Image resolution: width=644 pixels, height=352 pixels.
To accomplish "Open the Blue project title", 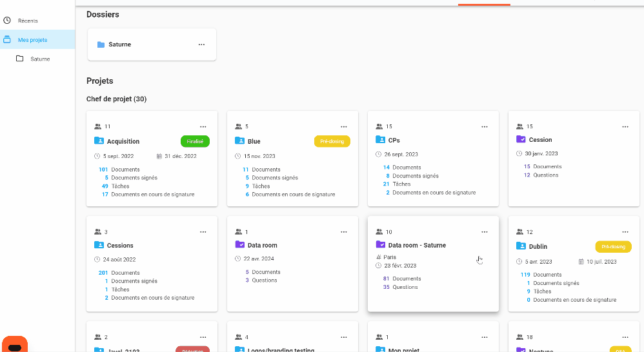I will click(x=254, y=141).
